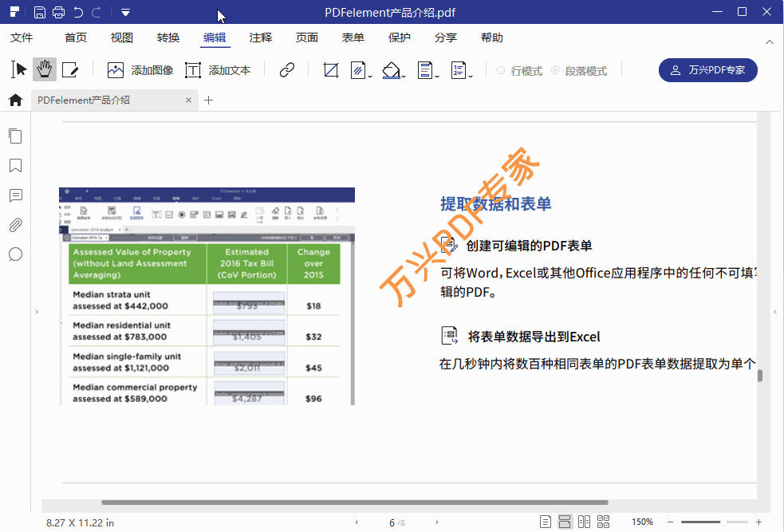Expand the Bates numbering dropdown arrow
784x532 pixels.
[471, 76]
